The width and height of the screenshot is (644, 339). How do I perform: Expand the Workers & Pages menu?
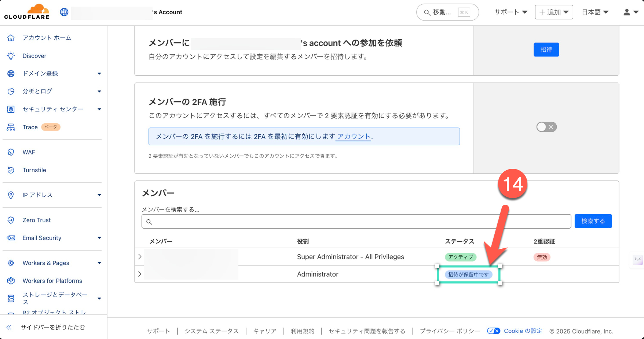click(x=99, y=263)
